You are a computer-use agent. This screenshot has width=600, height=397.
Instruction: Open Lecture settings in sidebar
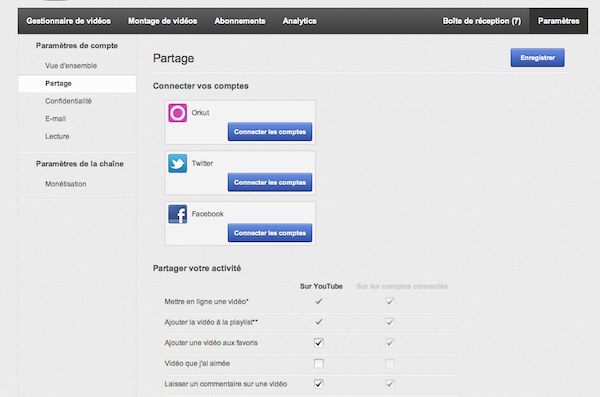pyautogui.click(x=57, y=136)
